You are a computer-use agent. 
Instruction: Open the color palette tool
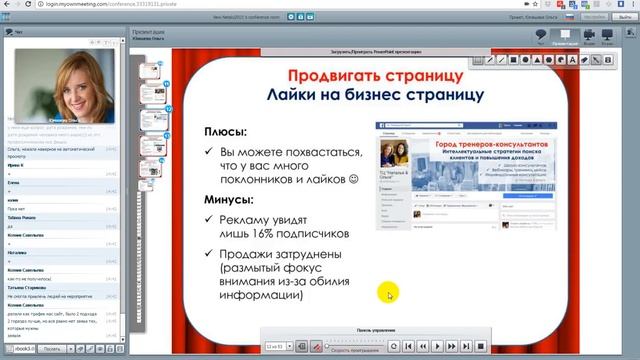(x=561, y=60)
